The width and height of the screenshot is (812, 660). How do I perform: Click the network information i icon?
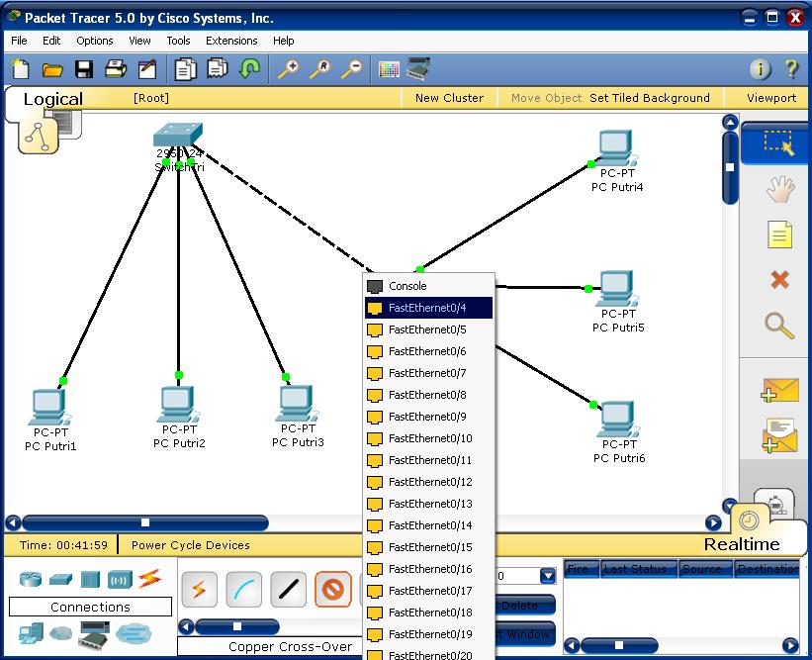point(761,69)
